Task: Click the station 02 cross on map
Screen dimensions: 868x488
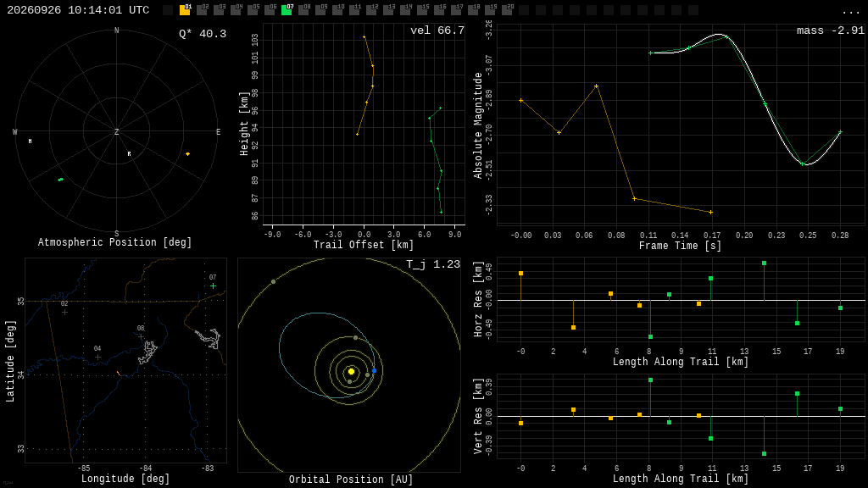Action: point(64,313)
